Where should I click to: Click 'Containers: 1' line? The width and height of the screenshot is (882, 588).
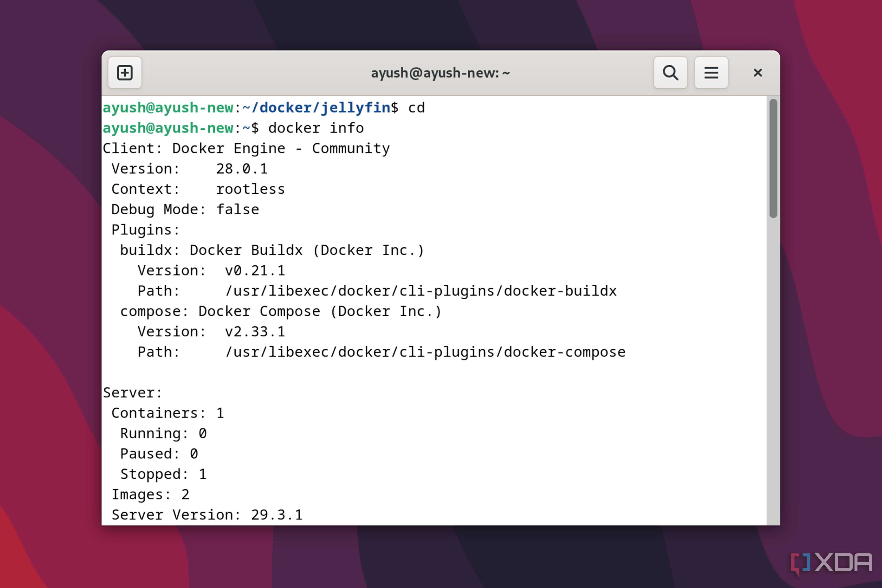(168, 413)
